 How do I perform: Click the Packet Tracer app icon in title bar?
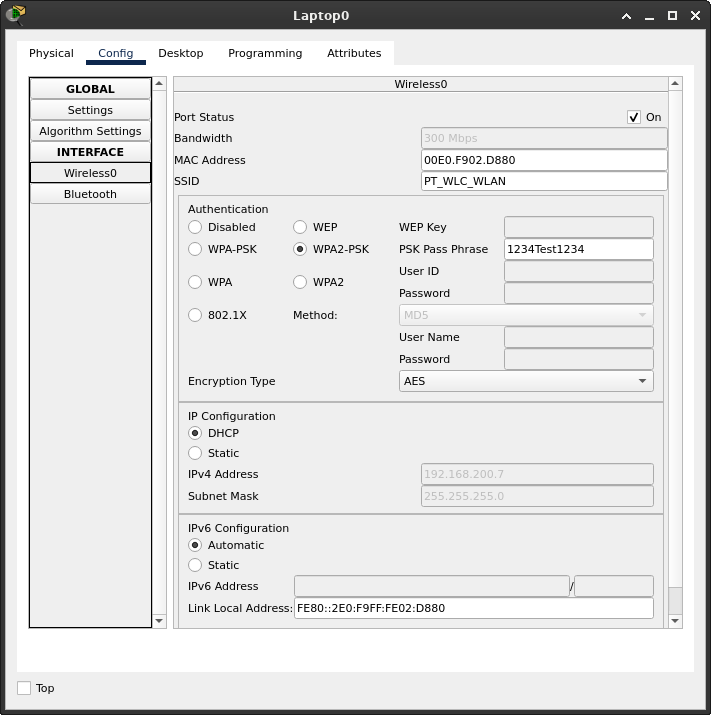[15, 15]
